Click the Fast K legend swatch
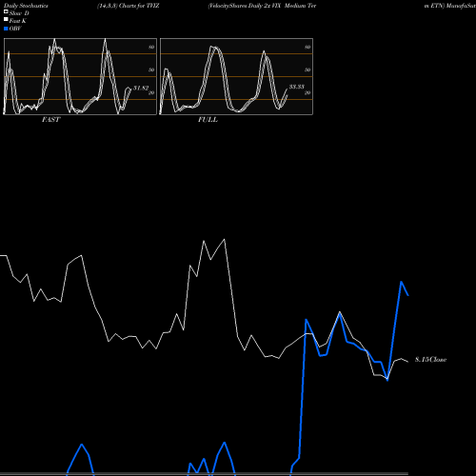 coord(6,19)
